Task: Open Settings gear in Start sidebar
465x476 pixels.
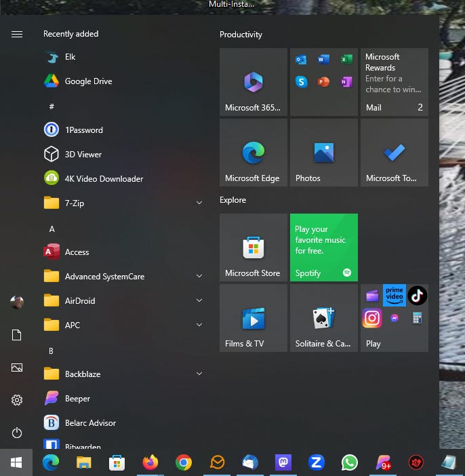Action: [x=17, y=400]
